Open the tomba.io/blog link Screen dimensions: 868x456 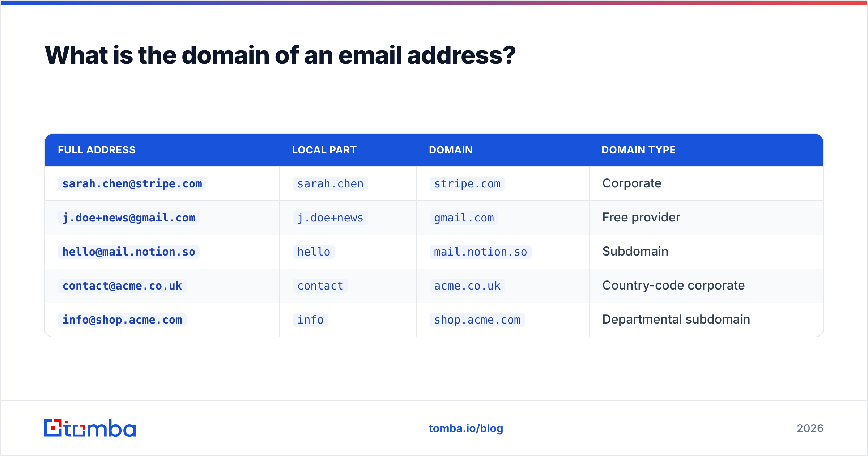click(x=466, y=428)
